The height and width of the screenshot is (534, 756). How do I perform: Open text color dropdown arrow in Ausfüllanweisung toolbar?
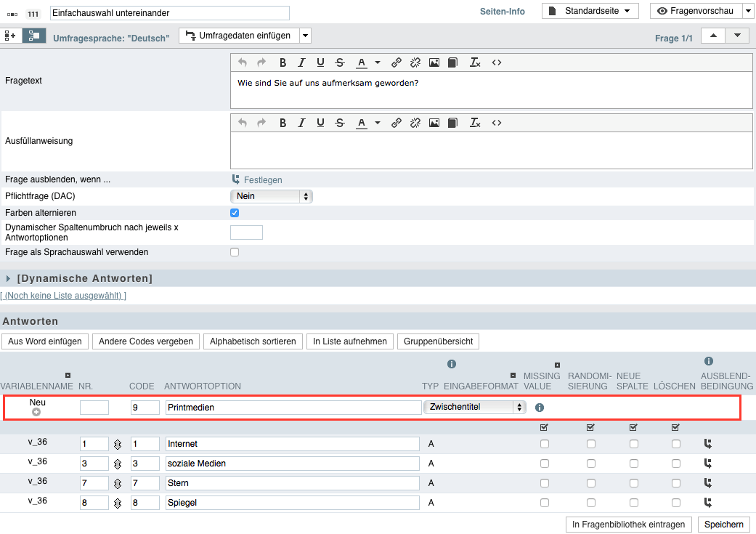[x=378, y=123]
